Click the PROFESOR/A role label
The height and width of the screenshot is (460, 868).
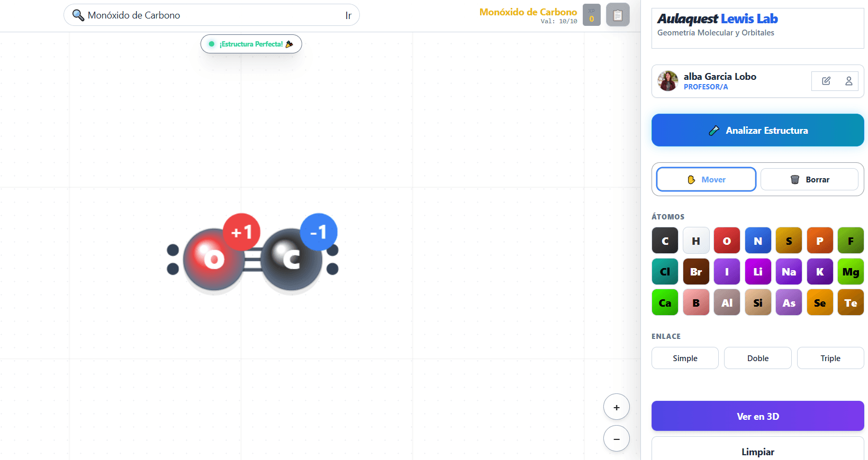[706, 87]
